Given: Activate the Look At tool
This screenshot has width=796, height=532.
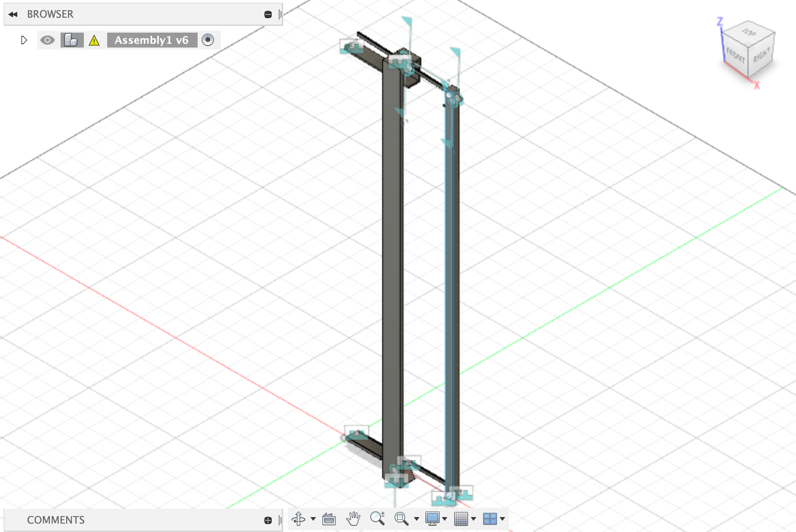Looking at the screenshot, I should tap(329, 518).
